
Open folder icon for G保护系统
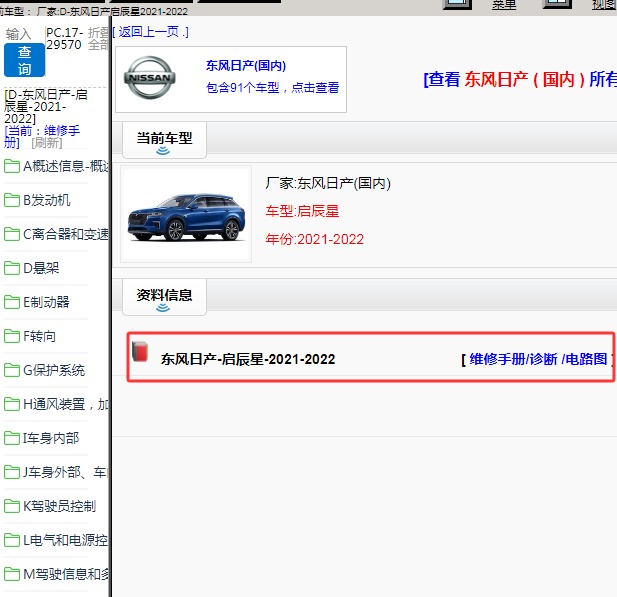tap(12, 370)
